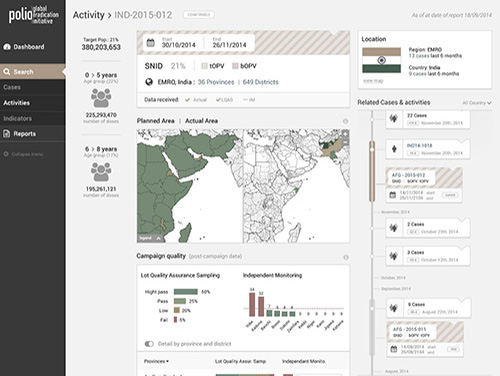Click the brown timeline scroll handle
Screen dimensions: 500x376
372,172
